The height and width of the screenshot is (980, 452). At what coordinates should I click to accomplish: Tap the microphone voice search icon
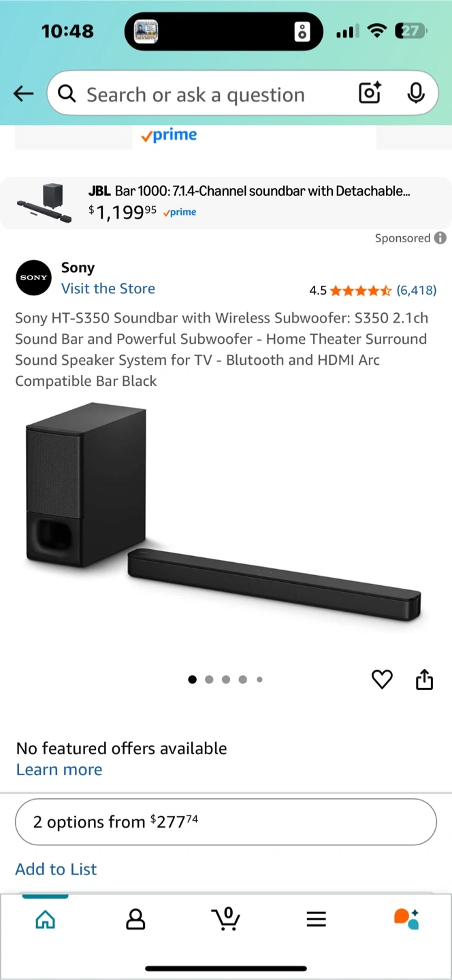click(x=416, y=93)
